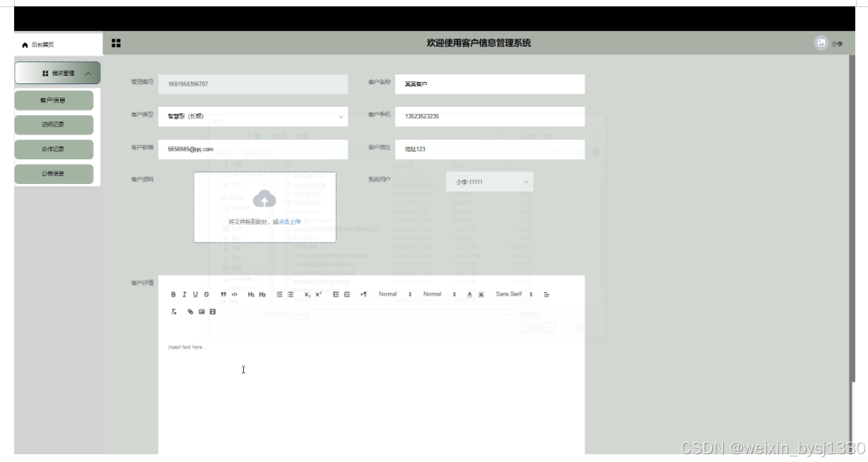868x462 pixels.
Task: Insert a code block in the editor
Action: pos(235,294)
